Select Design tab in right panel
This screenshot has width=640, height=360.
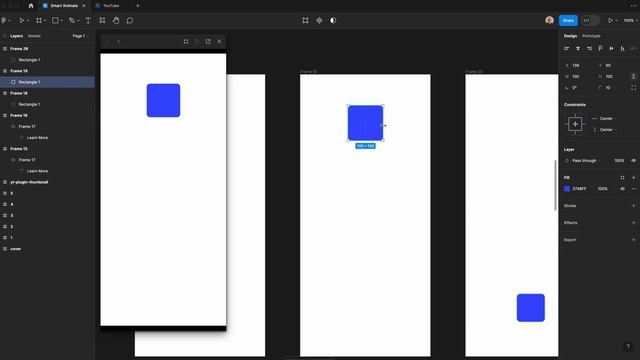point(570,36)
